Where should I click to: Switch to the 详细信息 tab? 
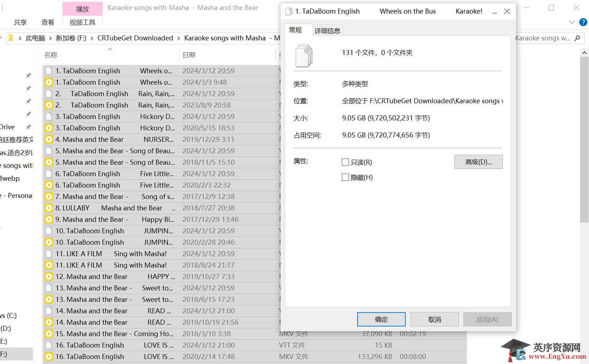tap(328, 31)
